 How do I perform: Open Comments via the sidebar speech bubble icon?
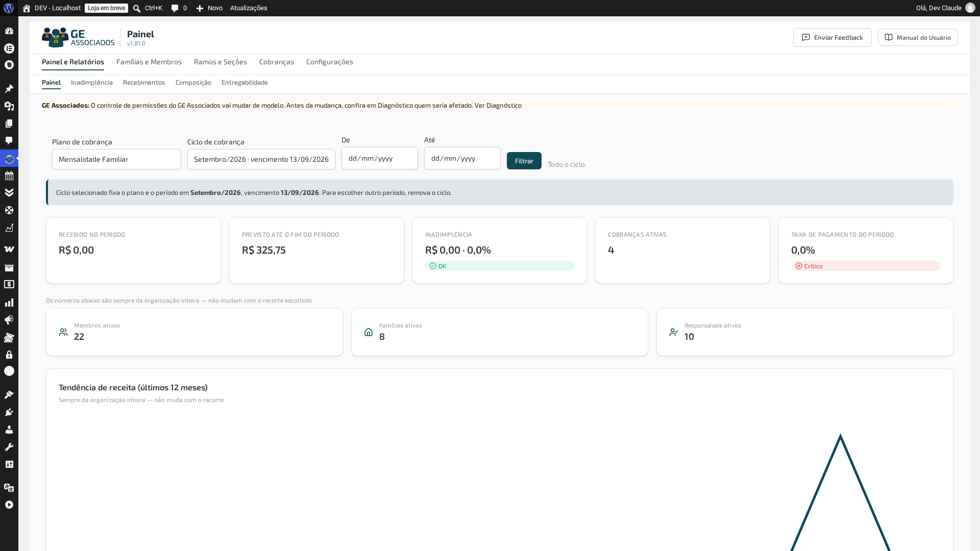[x=9, y=141]
